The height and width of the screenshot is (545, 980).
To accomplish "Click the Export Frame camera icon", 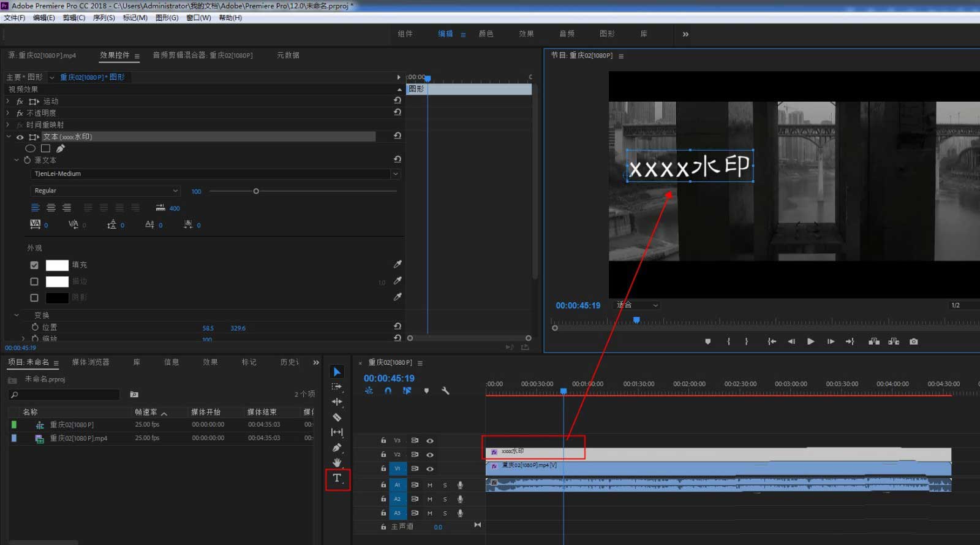I will (x=913, y=341).
